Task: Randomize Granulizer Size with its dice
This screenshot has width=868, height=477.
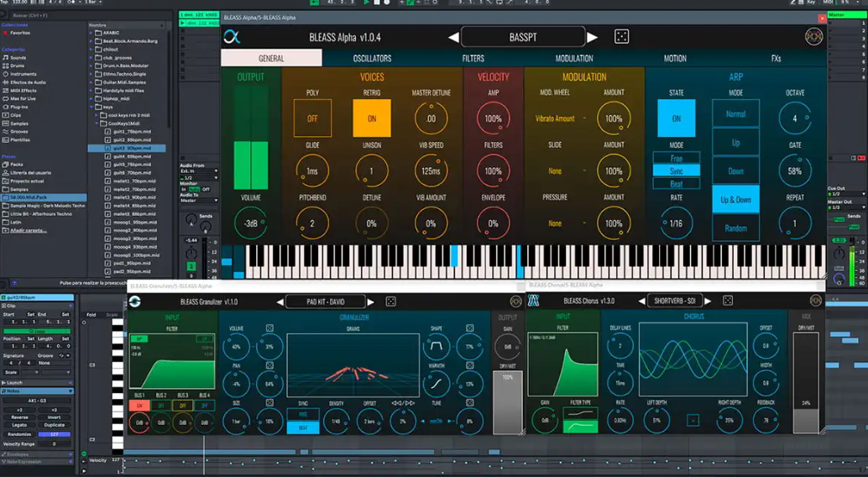Action: 269,403
